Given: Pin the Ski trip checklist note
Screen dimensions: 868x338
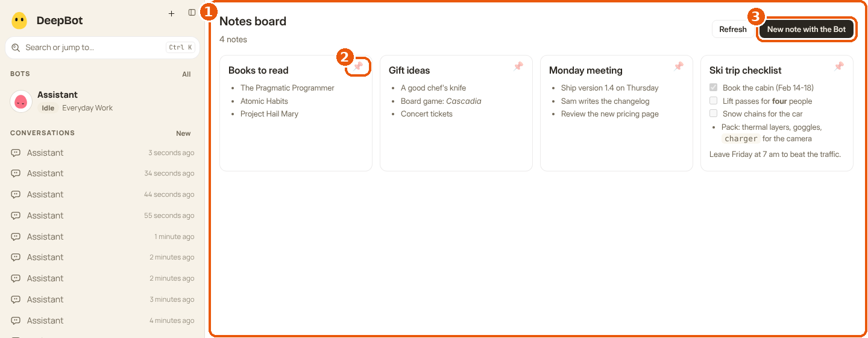Looking at the screenshot, I should point(839,66).
